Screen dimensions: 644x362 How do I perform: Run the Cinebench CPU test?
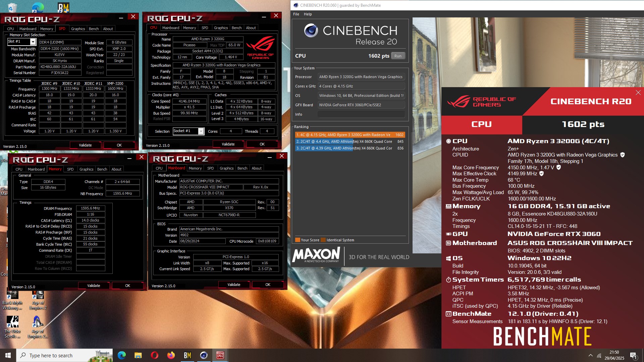click(x=398, y=56)
